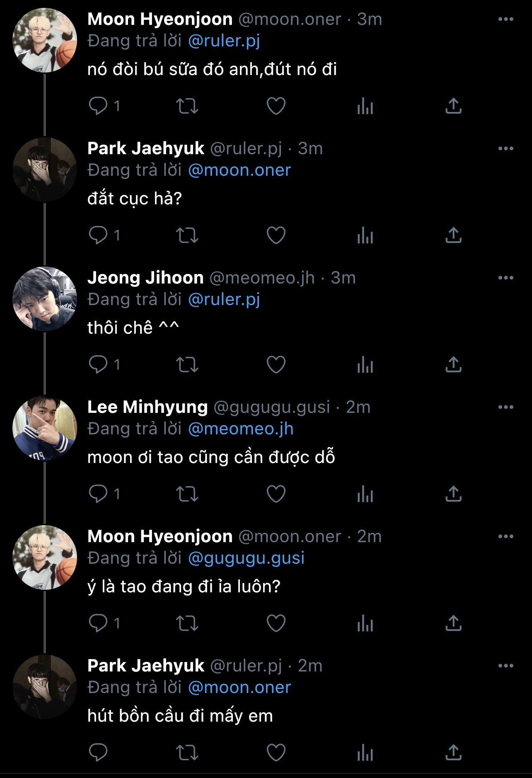Open the @meomeo.jh mention link
The height and width of the screenshot is (778, 532).
click(241, 429)
